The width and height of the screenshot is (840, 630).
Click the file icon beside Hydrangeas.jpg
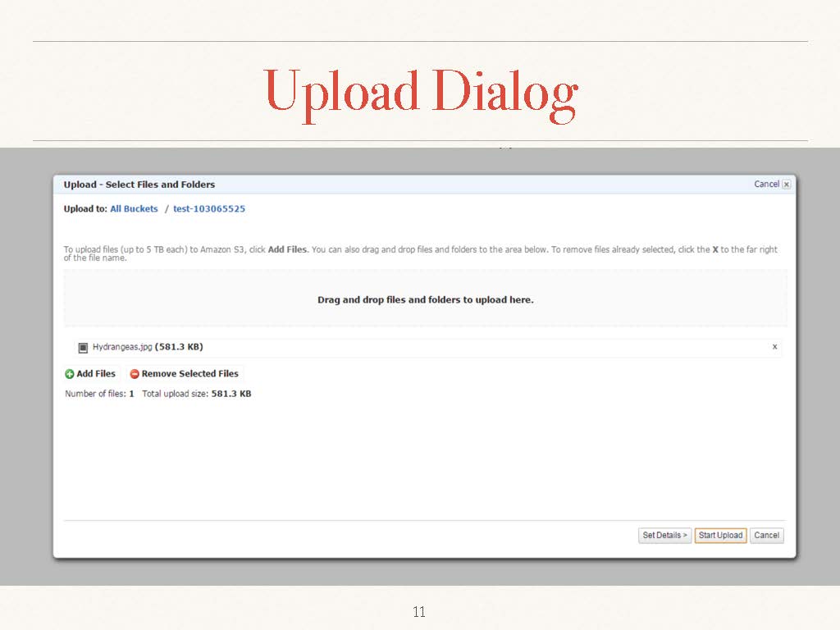[83, 348]
